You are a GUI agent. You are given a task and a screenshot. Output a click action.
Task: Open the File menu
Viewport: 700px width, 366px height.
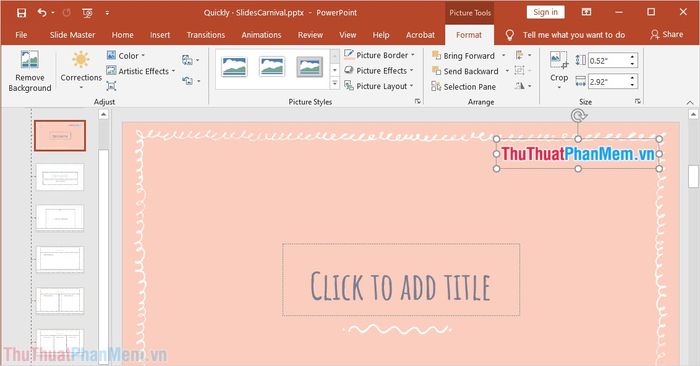[21, 35]
